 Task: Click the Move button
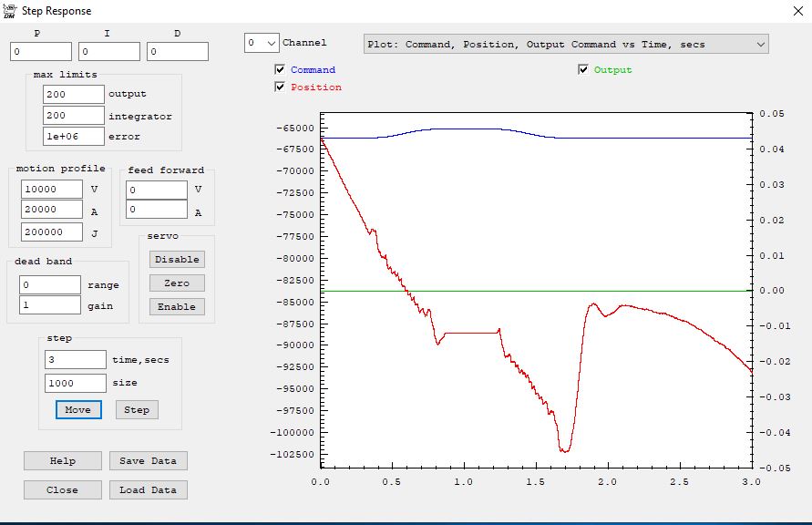click(78, 410)
